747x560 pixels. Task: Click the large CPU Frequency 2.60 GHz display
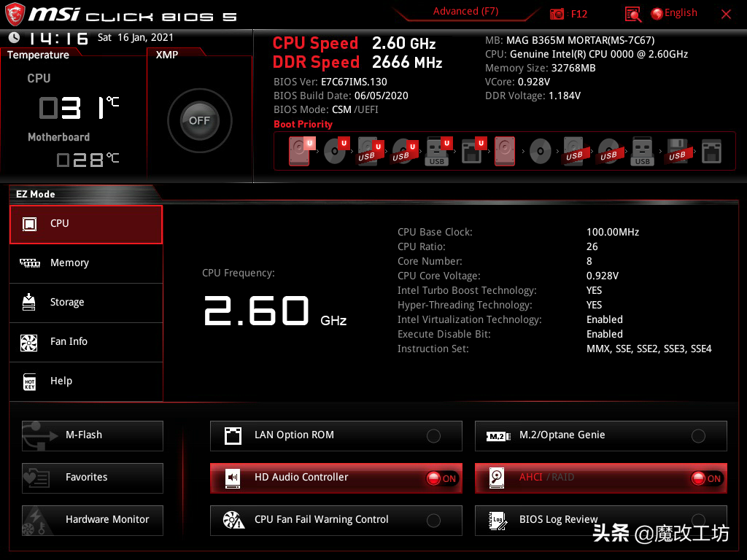pos(275,311)
